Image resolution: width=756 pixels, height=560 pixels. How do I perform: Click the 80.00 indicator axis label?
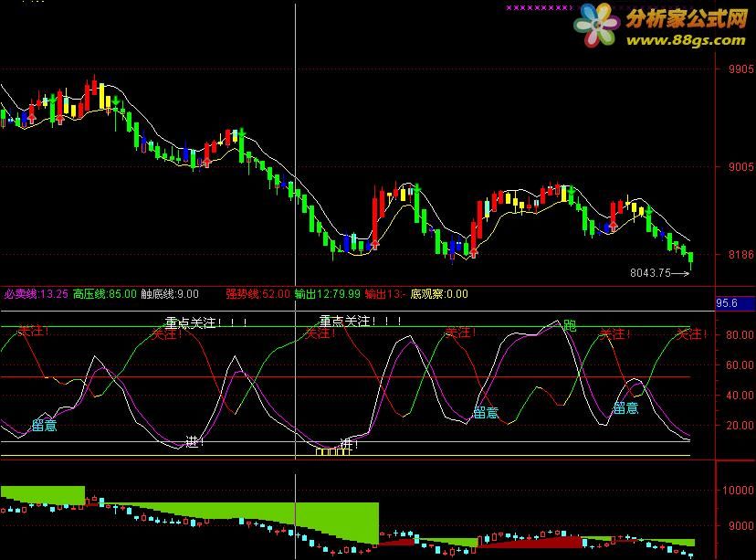(740, 334)
